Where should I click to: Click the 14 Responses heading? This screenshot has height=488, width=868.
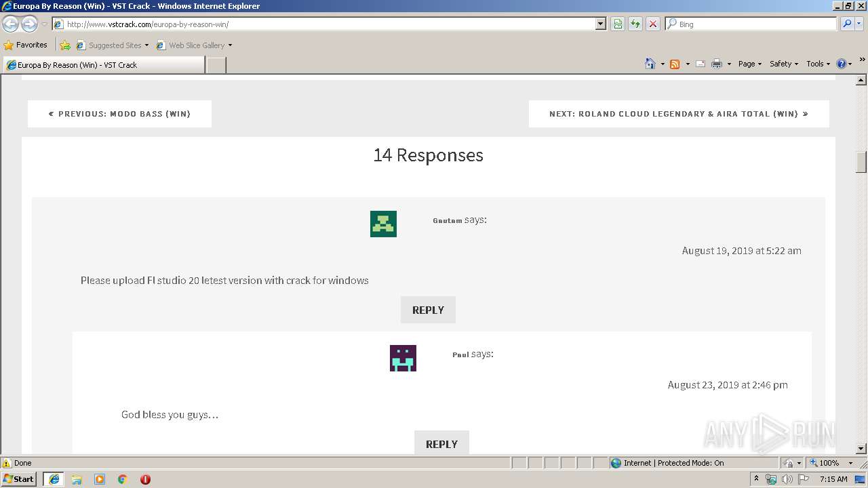point(429,155)
